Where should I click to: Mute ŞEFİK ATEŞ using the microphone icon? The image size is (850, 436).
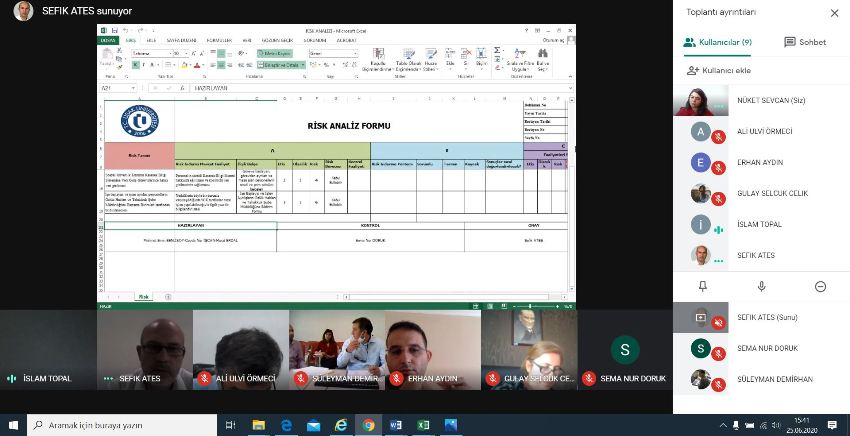coord(761,286)
